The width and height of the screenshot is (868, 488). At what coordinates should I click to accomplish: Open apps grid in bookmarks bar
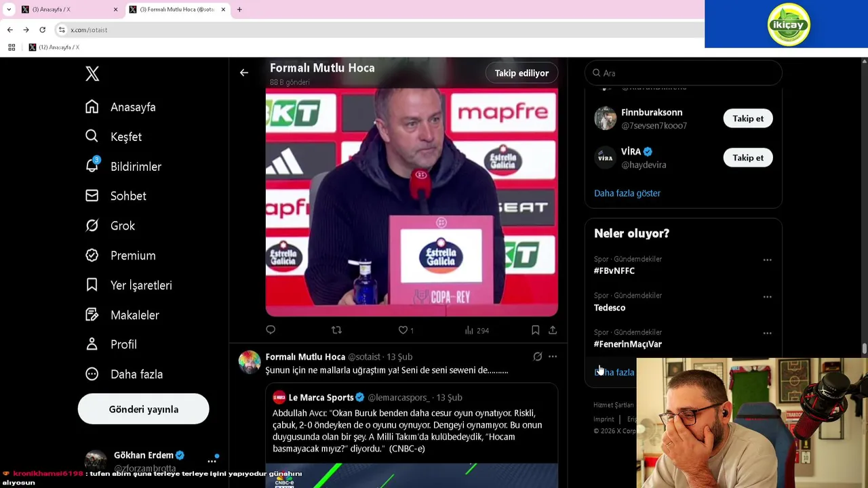[x=12, y=47]
